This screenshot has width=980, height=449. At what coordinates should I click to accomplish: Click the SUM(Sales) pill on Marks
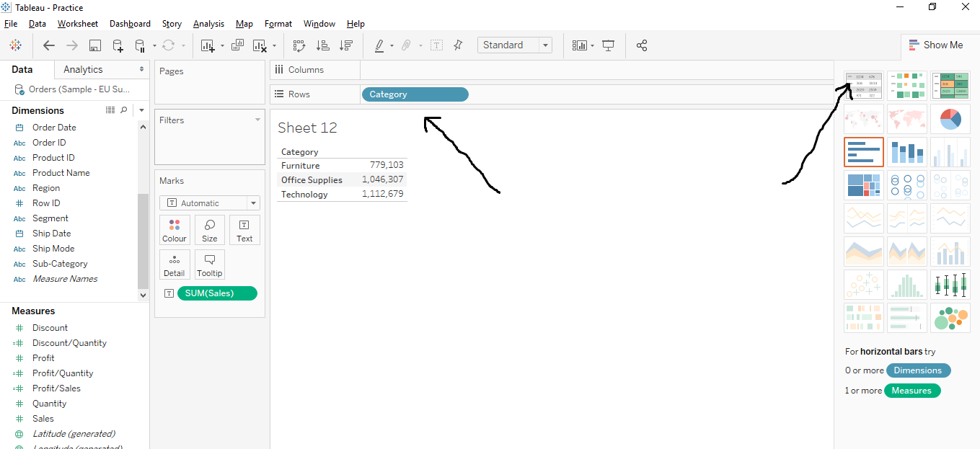216,293
